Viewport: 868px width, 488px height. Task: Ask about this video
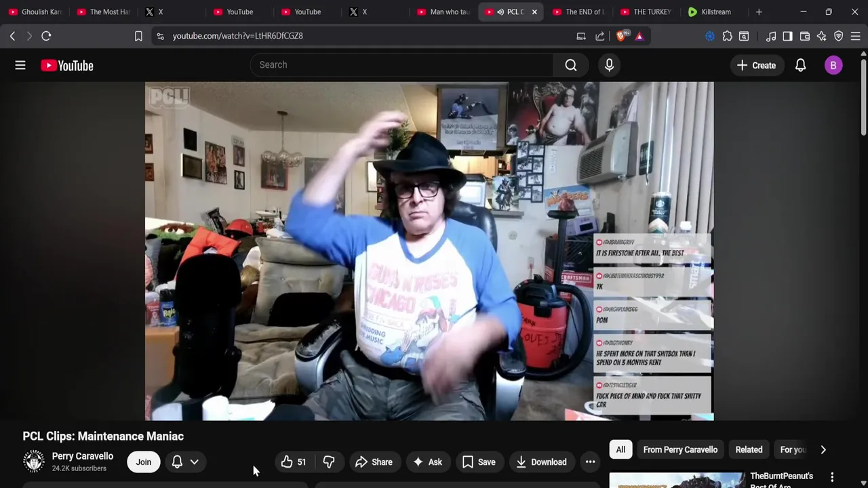[x=427, y=462]
